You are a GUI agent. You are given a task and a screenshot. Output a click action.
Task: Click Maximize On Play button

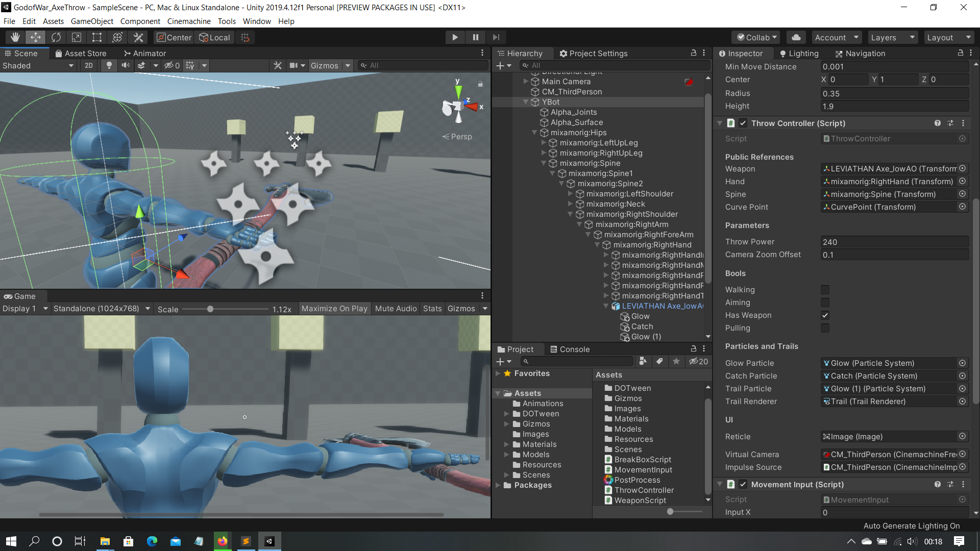click(x=334, y=309)
